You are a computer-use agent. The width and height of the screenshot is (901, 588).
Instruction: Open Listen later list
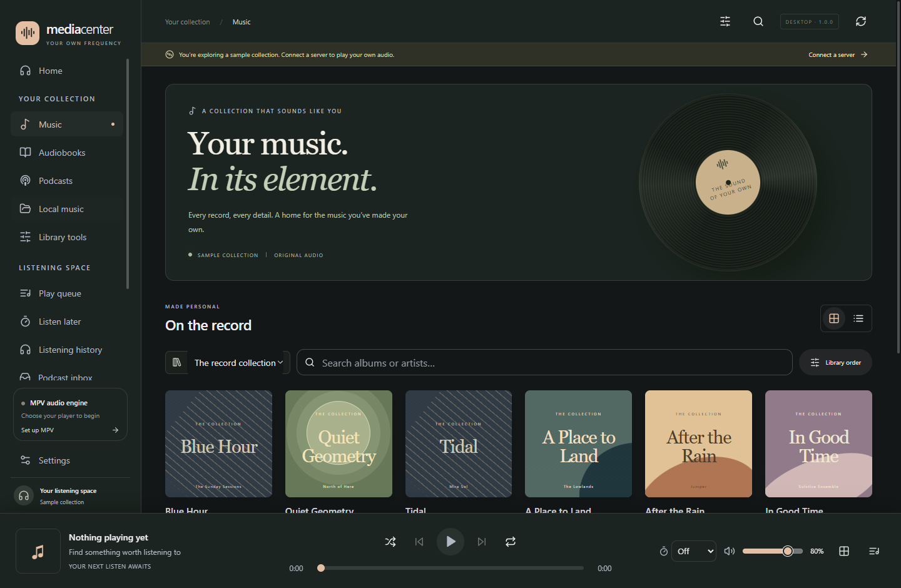(x=67, y=322)
